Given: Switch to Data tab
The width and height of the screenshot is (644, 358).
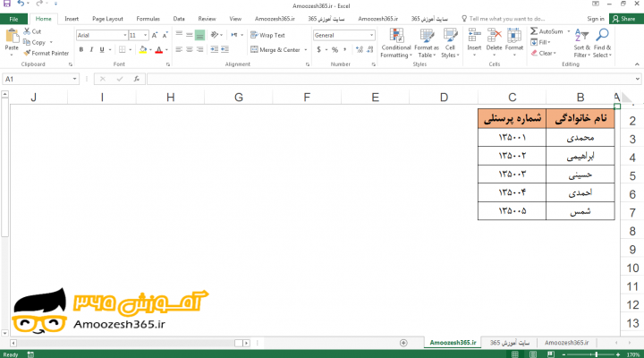Looking at the screenshot, I should [179, 19].
